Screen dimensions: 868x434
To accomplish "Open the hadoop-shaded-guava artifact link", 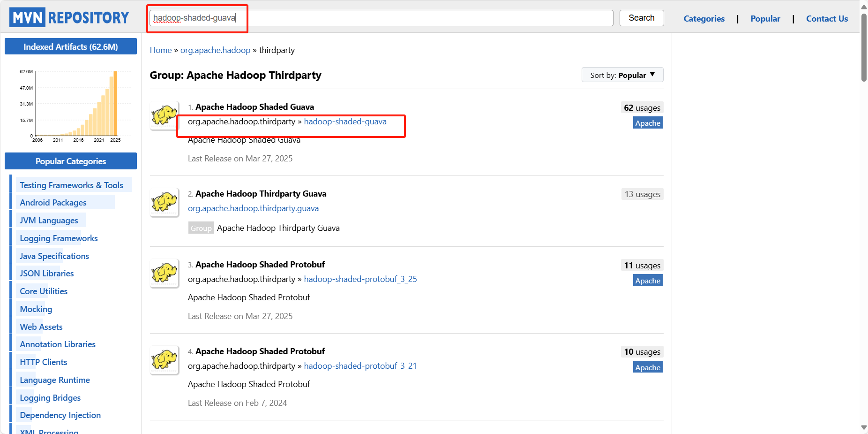I will (x=345, y=122).
